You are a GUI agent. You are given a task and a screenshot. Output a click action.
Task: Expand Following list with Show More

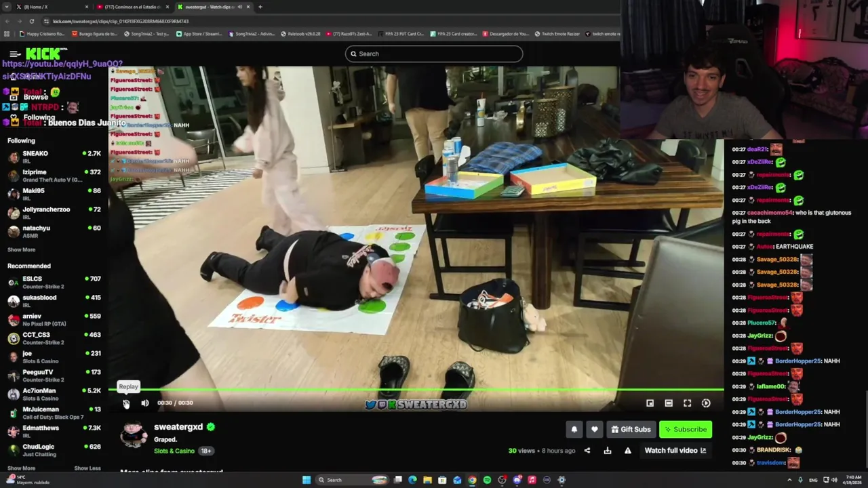pos(21,249)
